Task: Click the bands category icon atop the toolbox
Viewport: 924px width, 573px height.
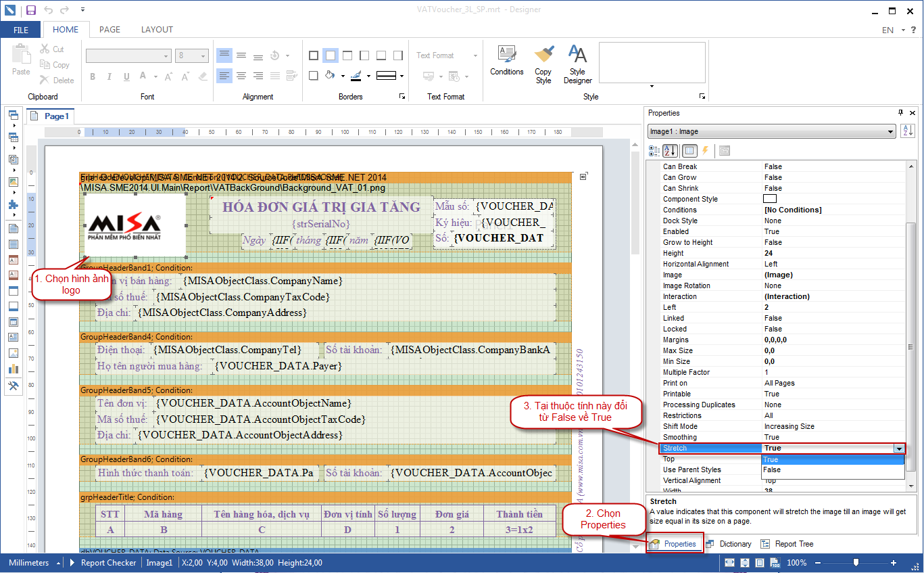Action: [13, 115]
